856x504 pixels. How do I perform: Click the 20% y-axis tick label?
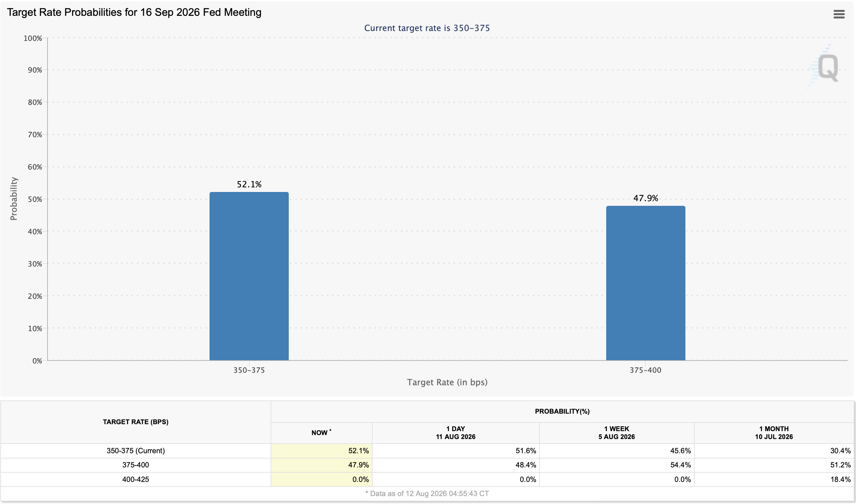pyautogui.click(x=35, y=296)
